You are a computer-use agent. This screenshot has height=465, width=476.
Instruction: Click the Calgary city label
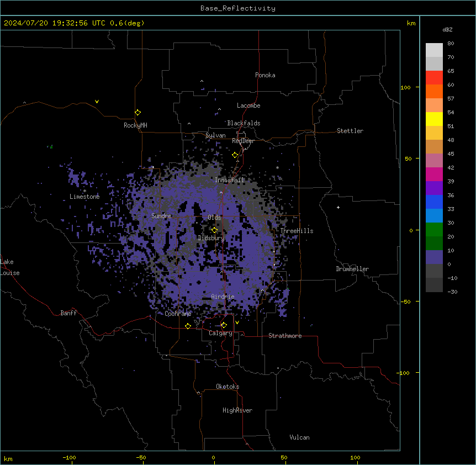point(220,333)
